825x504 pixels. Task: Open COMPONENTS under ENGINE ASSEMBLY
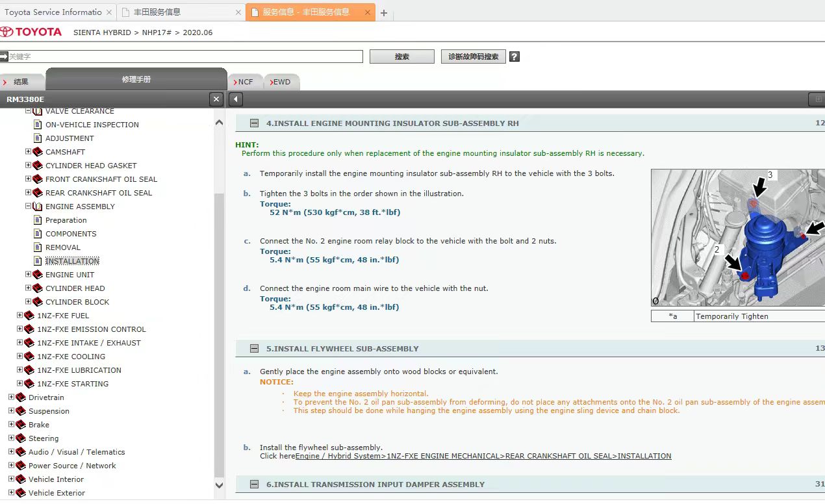pyautogui.click(x=71, y=234)
